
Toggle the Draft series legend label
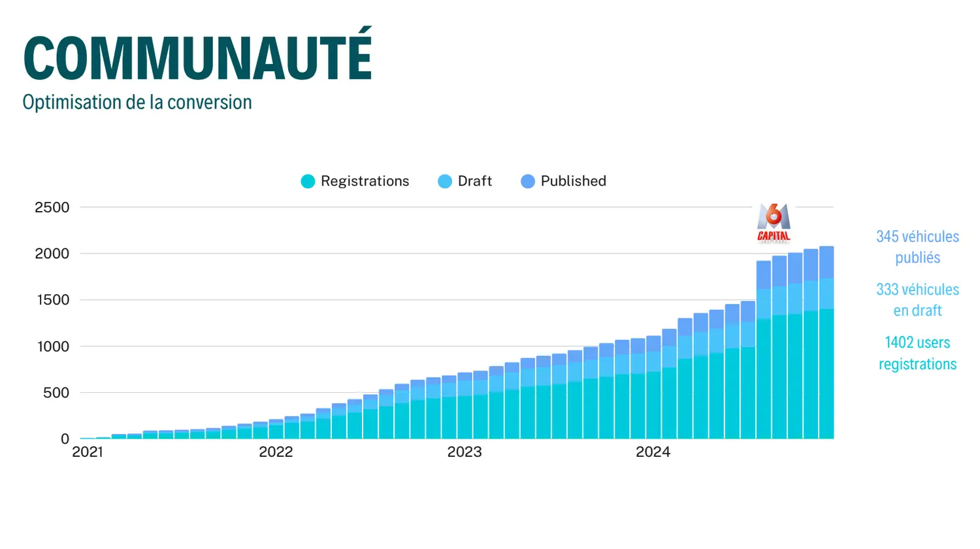474,181
